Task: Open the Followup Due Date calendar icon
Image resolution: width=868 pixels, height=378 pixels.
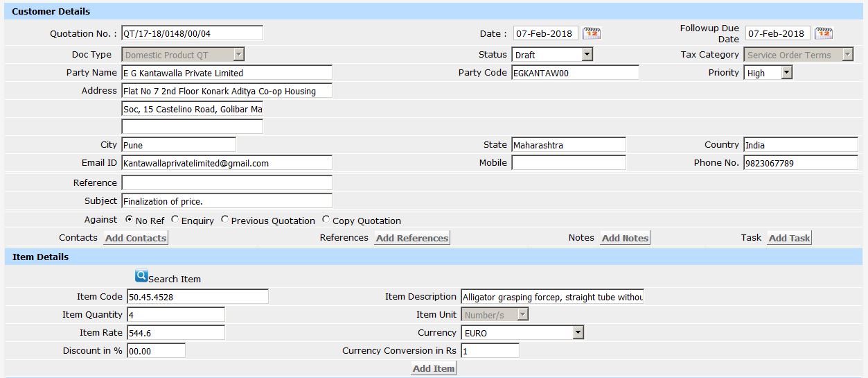Action: point(824,33)
